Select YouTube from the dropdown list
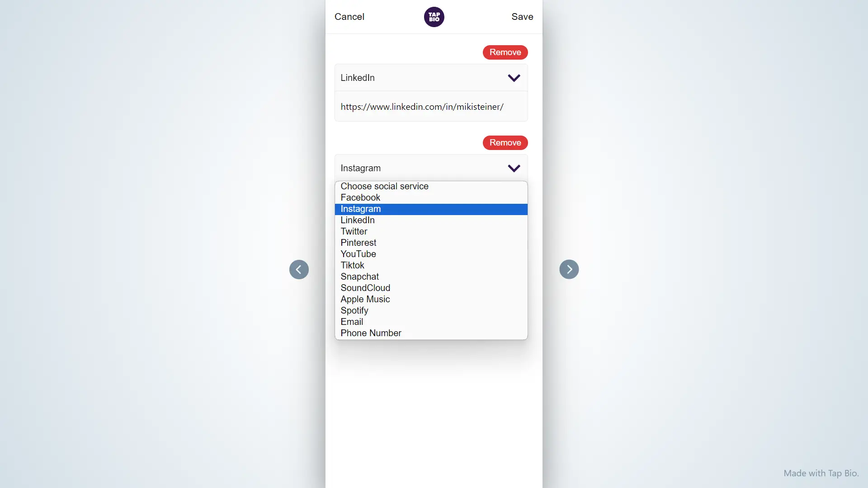 [x=359, y=254]
